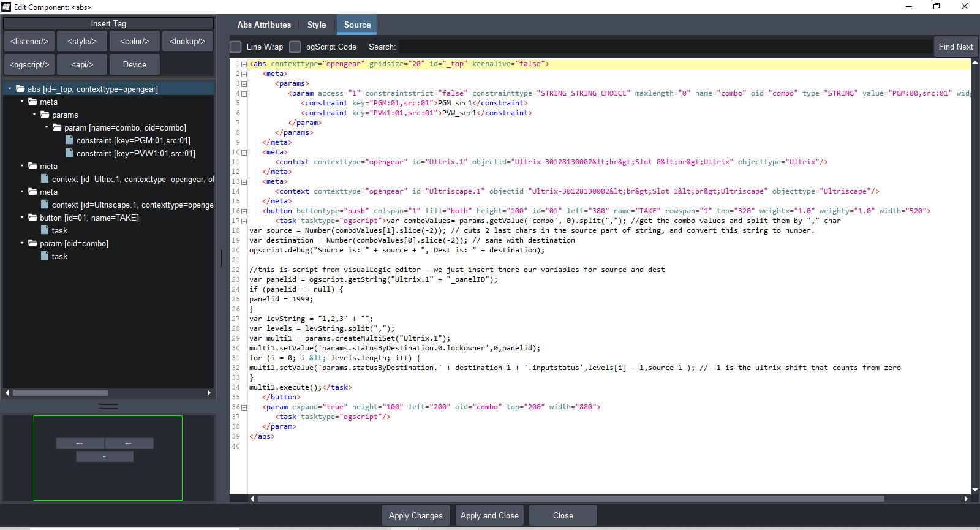
Task: Switch to the Abs Attributes tab
Action: [264, 25]
